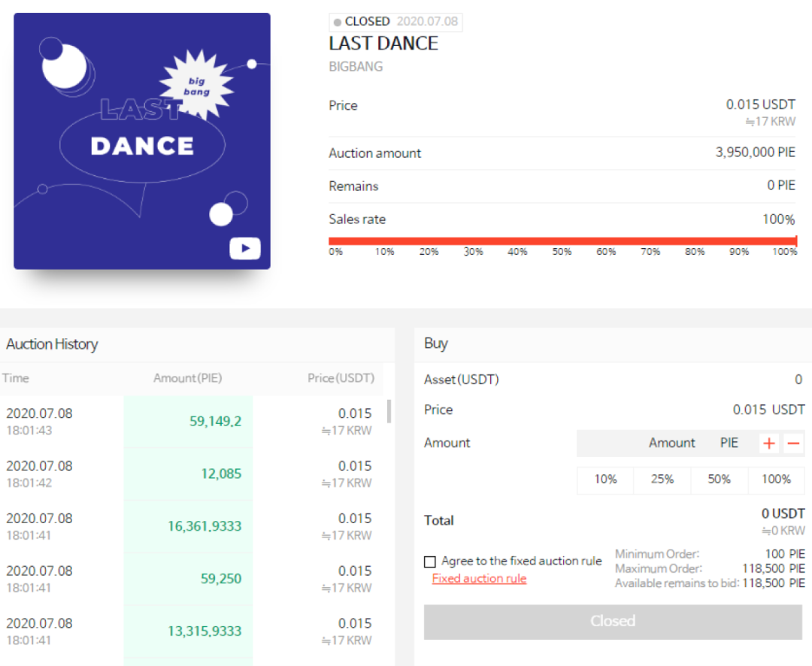Image resolution: width=812 pixels, height=666 pixels.
Task: Click the Time column header
Action: tap(16, 378)
